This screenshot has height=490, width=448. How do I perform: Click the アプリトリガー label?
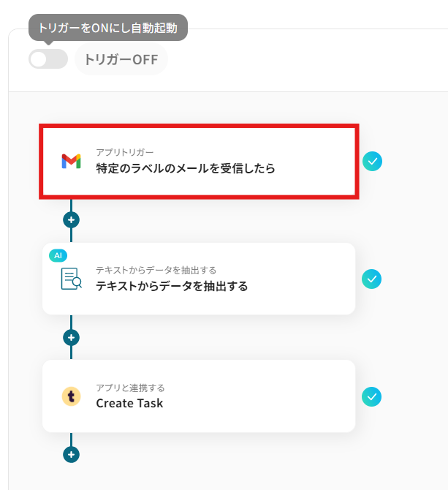pyautogui.click(x=124, y=152)
